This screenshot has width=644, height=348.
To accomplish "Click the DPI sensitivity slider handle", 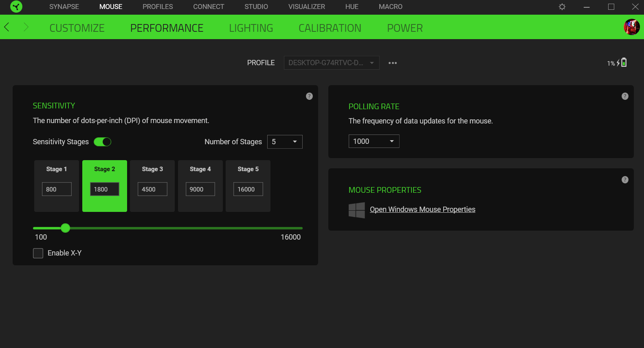I will tap(66, 228).
